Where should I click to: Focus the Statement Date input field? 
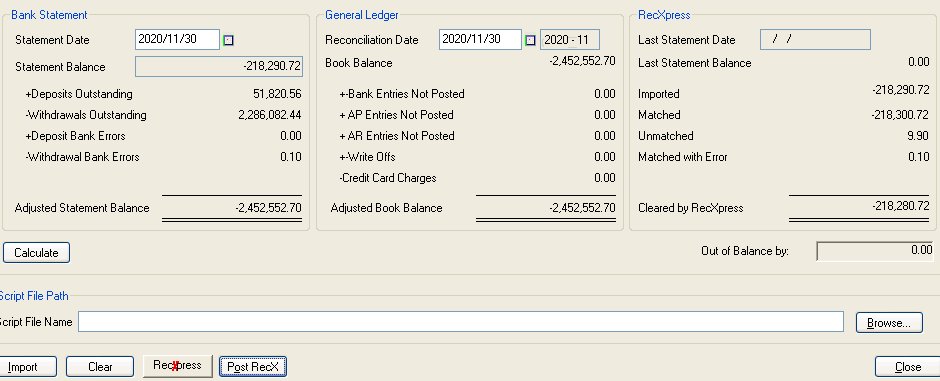[x=177, y=40]
